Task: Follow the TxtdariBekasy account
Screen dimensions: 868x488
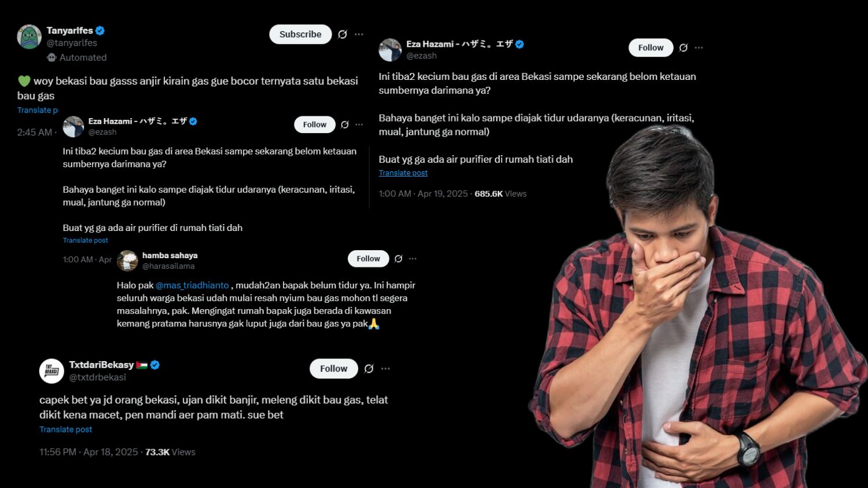Action: tap(333, 369)
